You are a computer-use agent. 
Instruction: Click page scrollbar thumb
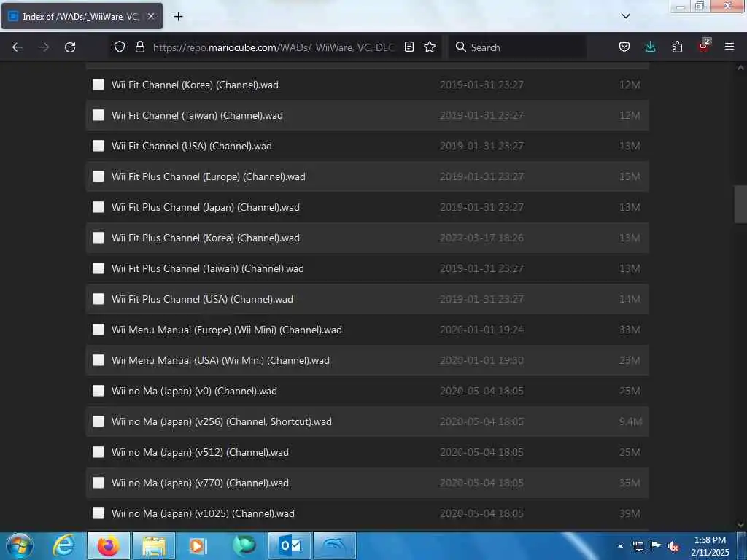(740, 204)
